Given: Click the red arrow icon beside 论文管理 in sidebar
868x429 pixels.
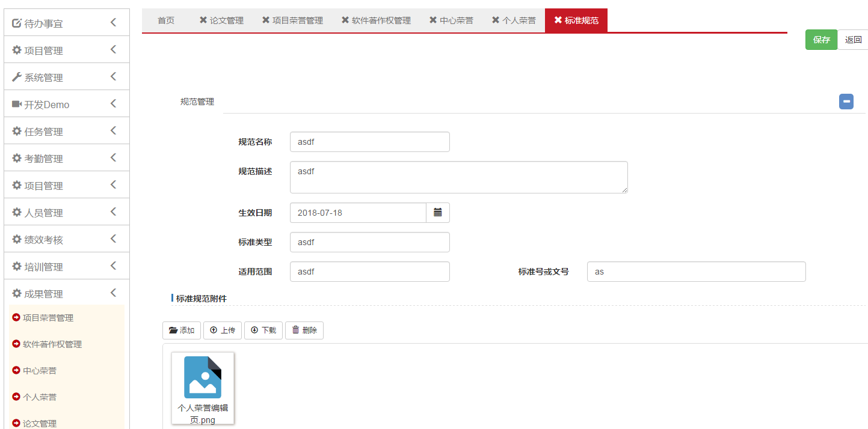Looking at the screenshot, I should point(16,423).
